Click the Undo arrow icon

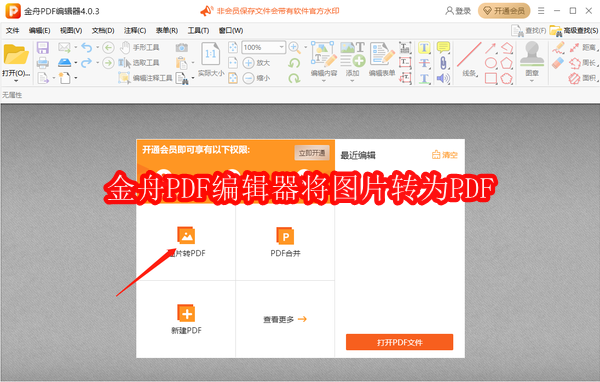pyautogui.click(x=87, y=48)
